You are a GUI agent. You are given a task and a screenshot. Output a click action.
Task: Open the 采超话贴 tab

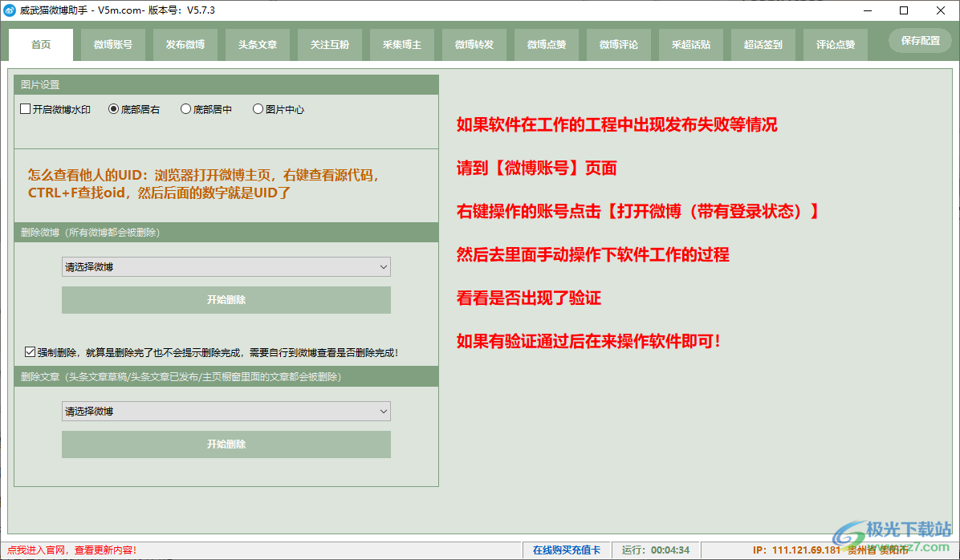point(691,45)
